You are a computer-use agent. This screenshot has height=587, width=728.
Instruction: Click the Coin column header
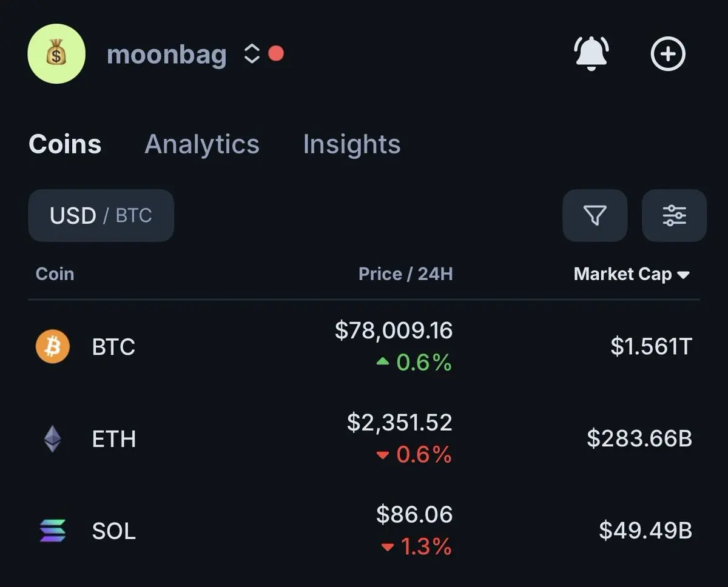[x=55, y=274]
